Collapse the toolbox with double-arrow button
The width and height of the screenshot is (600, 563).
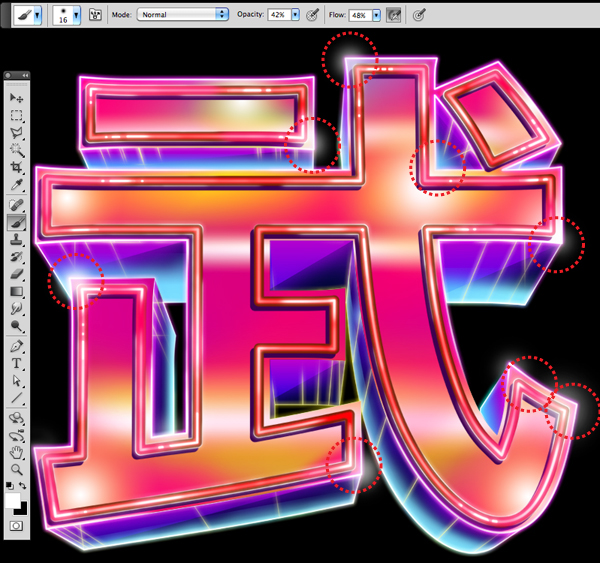(x=25, y=75)
